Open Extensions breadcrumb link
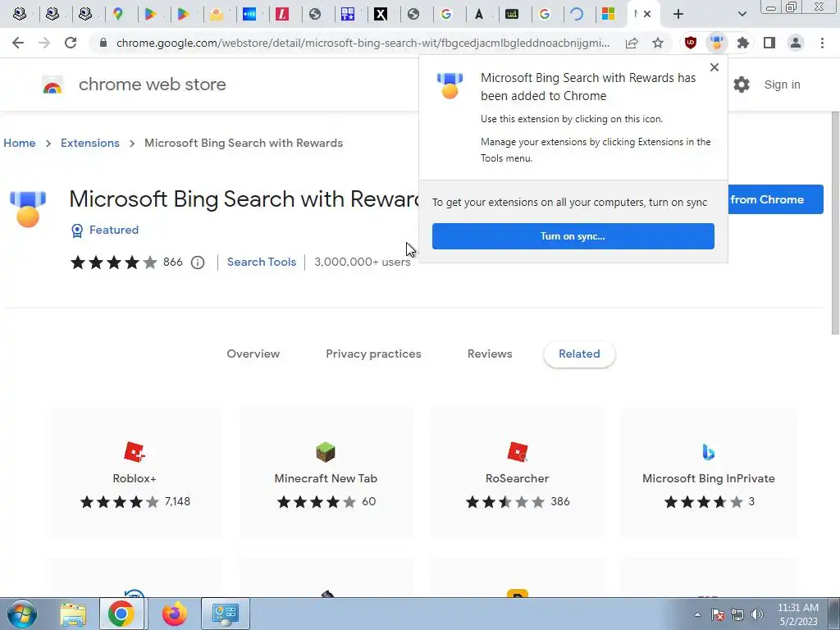Viewport: 840px width, 630px height. tap(90, 143)
